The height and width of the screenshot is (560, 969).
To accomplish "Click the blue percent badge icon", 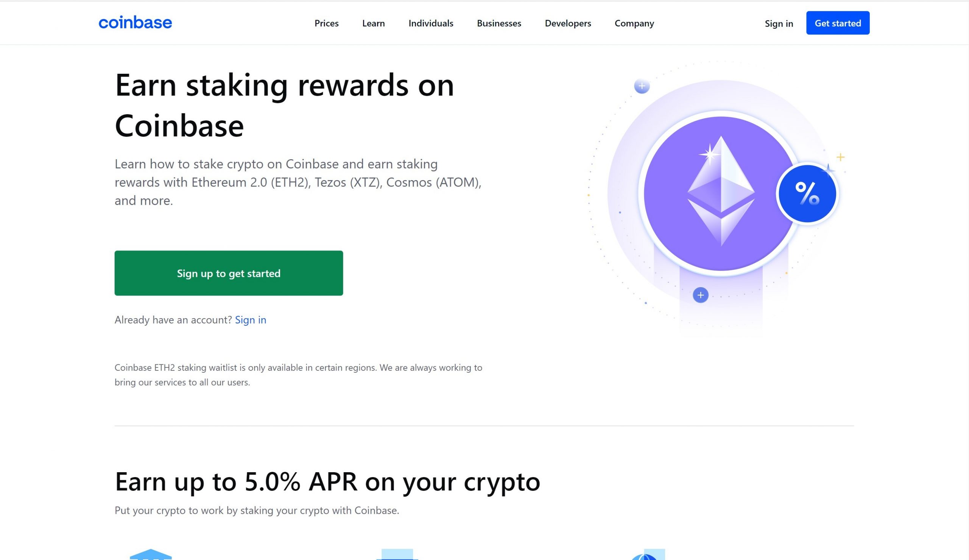I will pos(807,193).
